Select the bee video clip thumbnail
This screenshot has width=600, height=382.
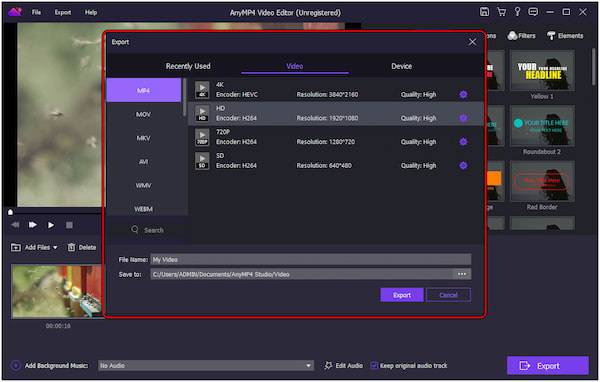pos(57,292)
